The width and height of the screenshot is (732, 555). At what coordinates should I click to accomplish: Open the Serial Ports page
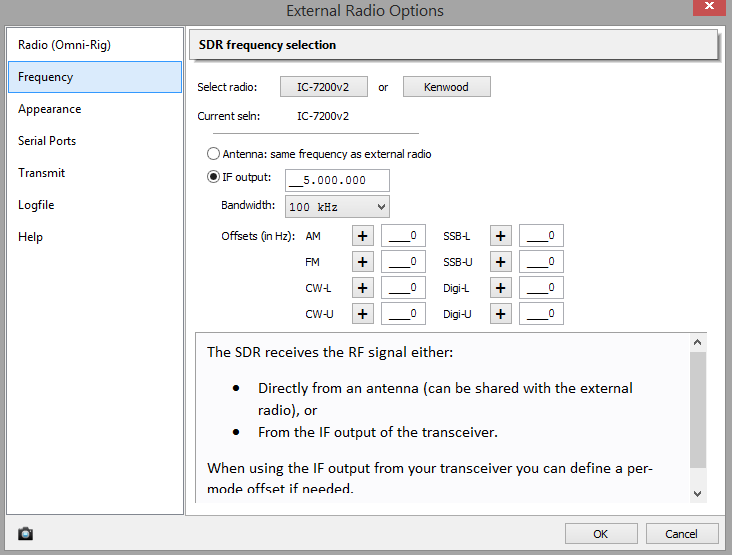pyautogui.click(x=95, y=141)
